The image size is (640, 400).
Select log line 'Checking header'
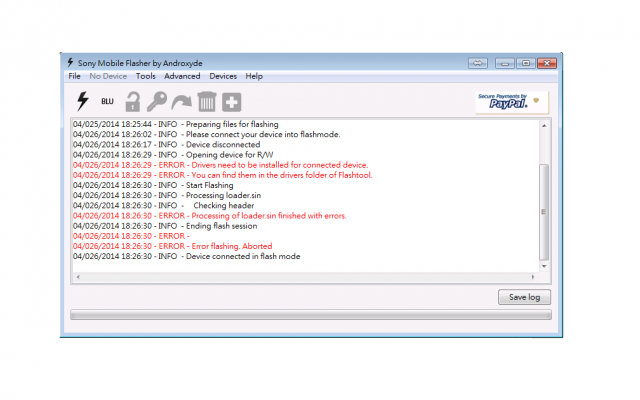(164, 206)
